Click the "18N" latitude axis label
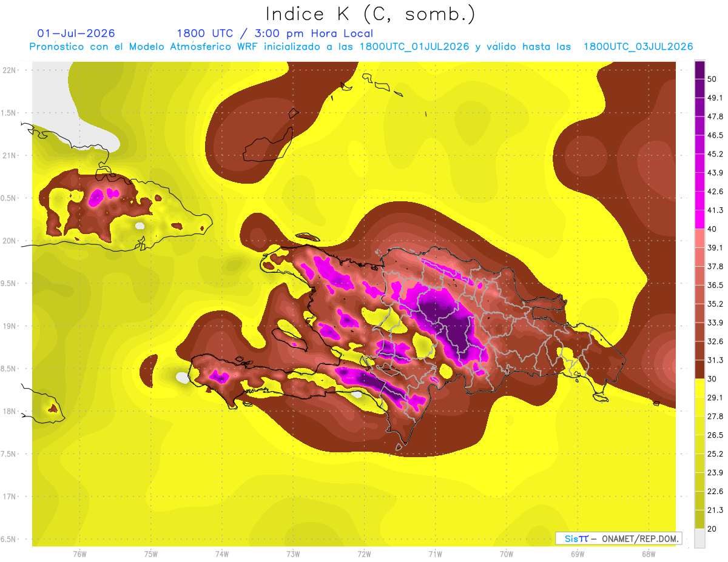Image resolution: width=728 pixels, height=562 pixels. click(x=9, y=411)
